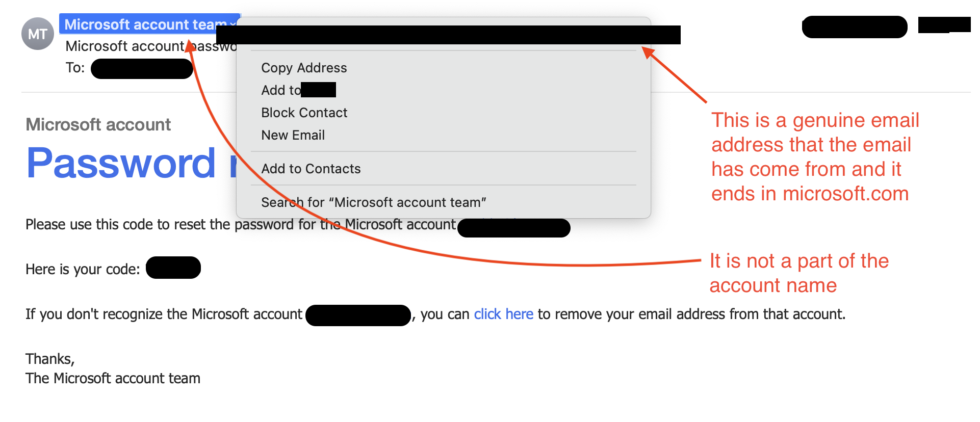Click 'The Microsoft account team' signature line

[x=113, y=378]
